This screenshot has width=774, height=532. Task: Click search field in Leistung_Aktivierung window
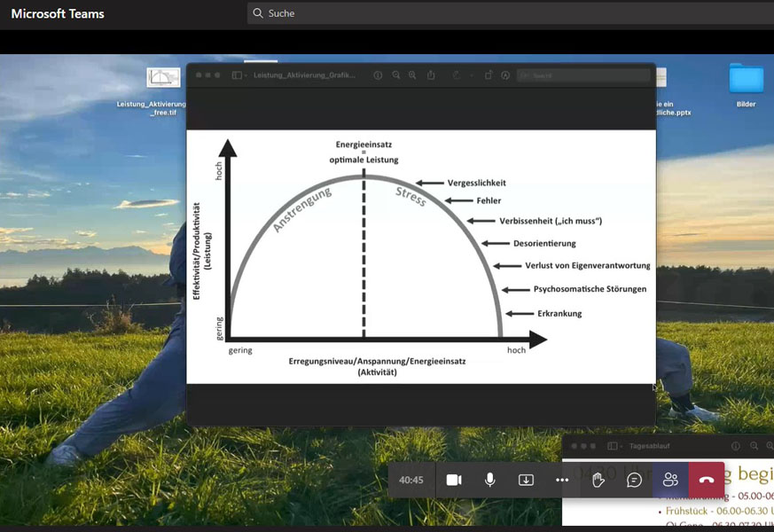[x=583, y=75]
